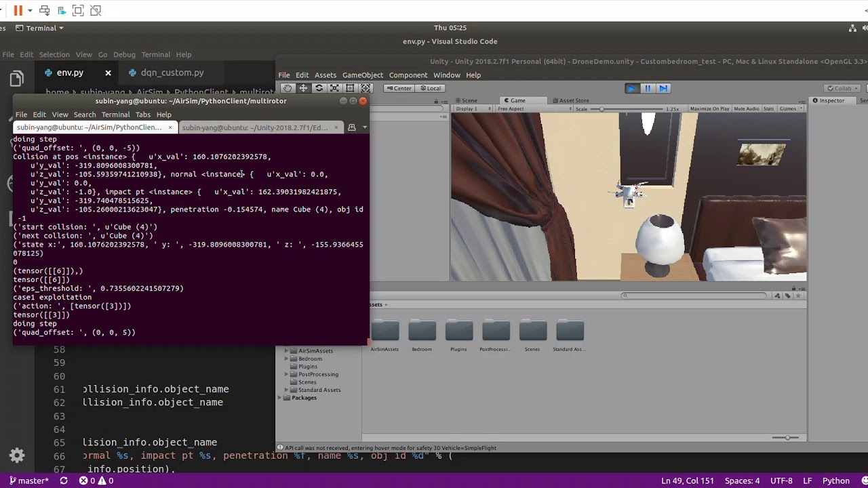Open the PostProcessing folder in the asset grid
This screenshot has height=488, width=868.
point(496,331)
